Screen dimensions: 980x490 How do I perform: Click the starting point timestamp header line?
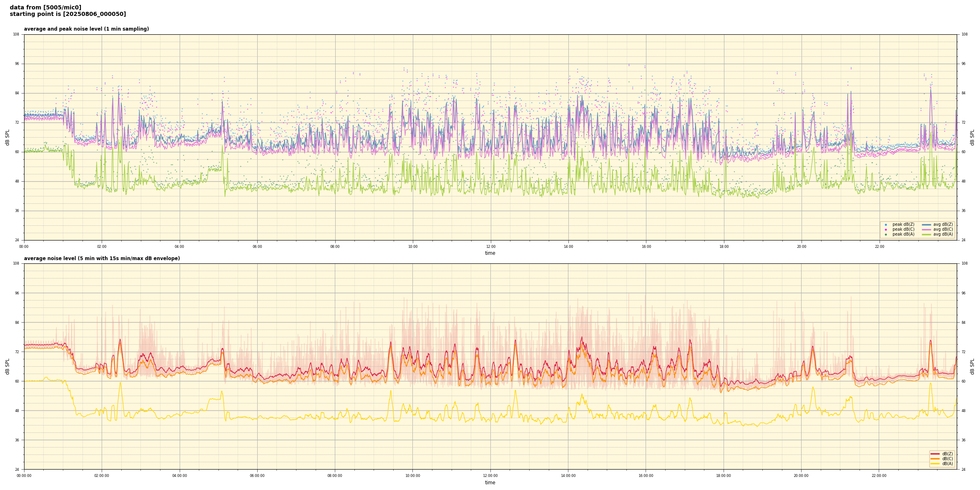[68, 14]
